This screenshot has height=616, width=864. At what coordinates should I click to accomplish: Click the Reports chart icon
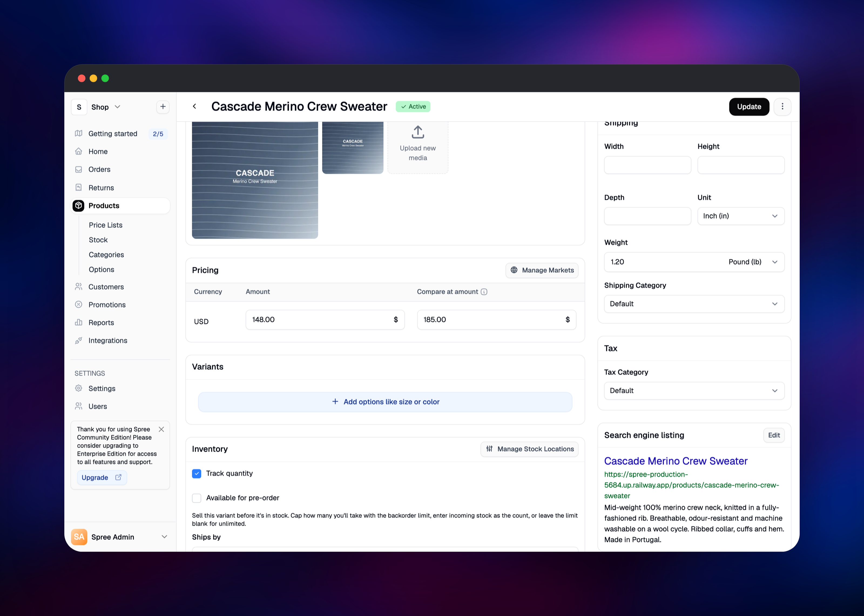[79, 322]
